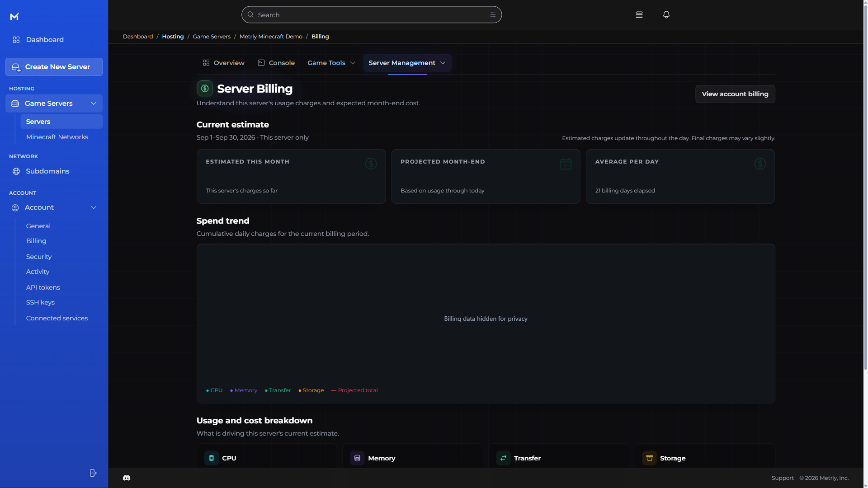Click the search filter options icon
The image size is (868, 488).
pos(493,15)
